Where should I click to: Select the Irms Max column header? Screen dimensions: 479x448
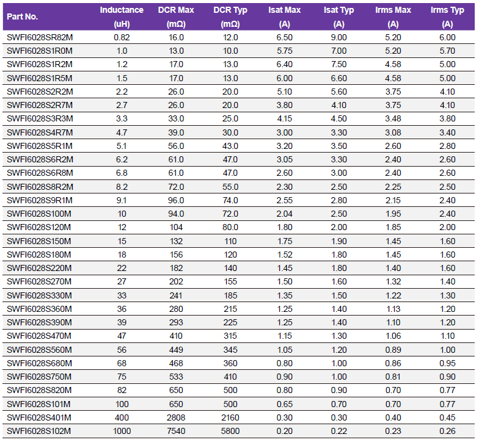point(393,17)
